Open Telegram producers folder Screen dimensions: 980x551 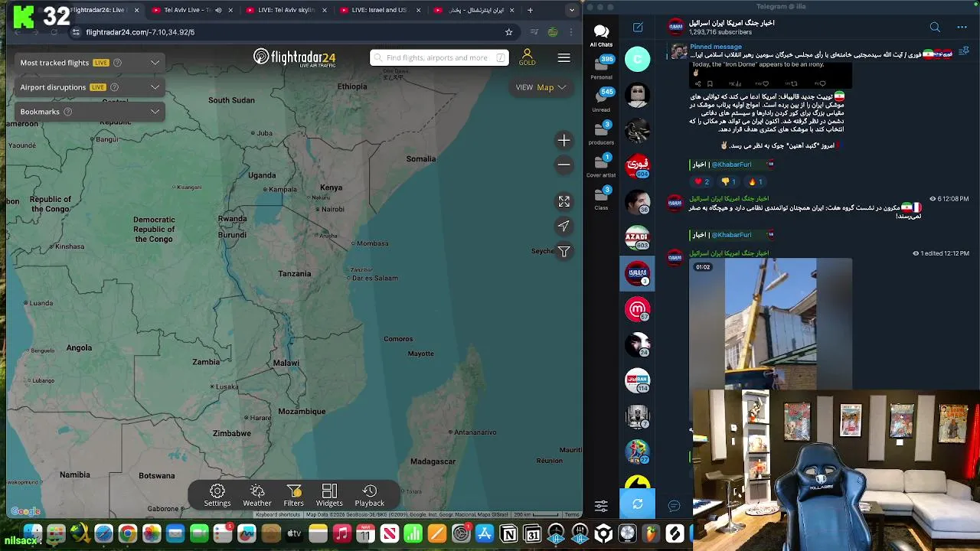click(601, 132)
